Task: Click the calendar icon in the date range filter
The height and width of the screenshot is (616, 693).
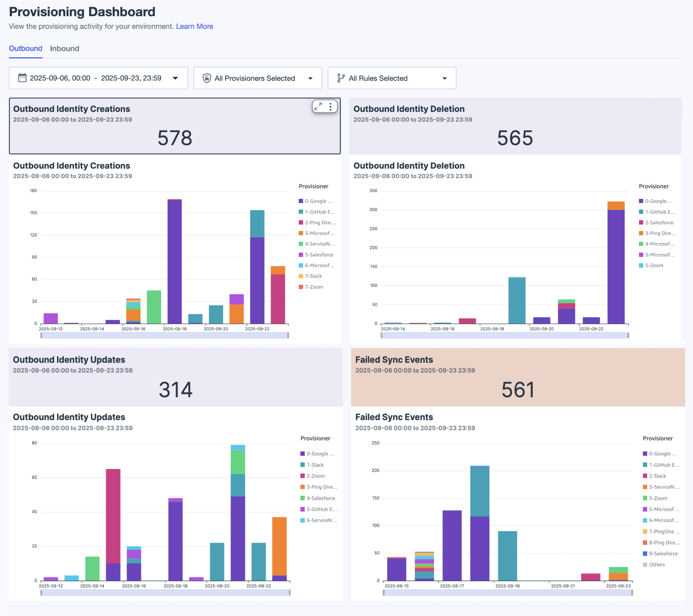Action: coord(22,78)
